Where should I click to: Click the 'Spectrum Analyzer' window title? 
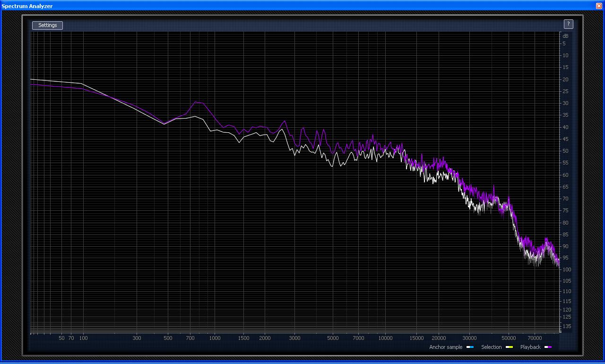pos(27,6)
